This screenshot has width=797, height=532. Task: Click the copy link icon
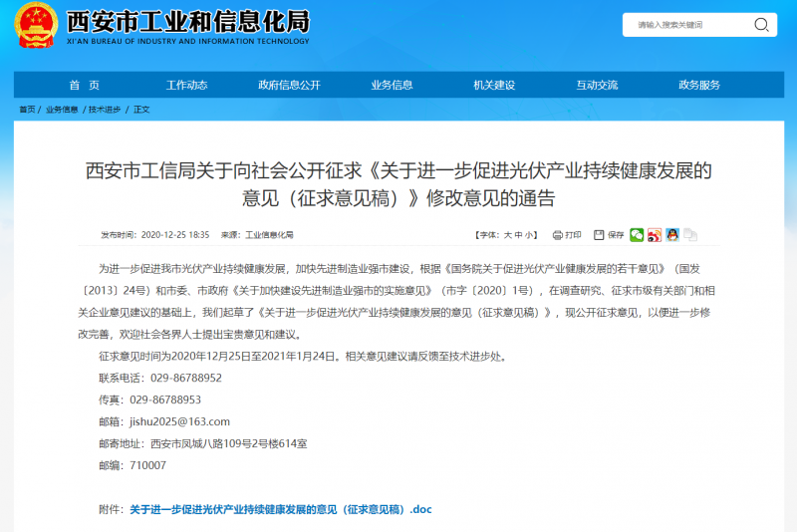690,235
